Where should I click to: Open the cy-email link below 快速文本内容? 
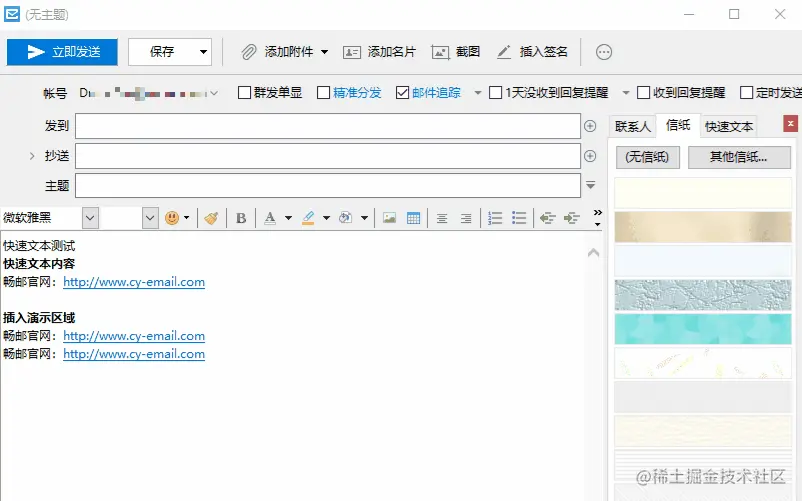tap(134, 282)
